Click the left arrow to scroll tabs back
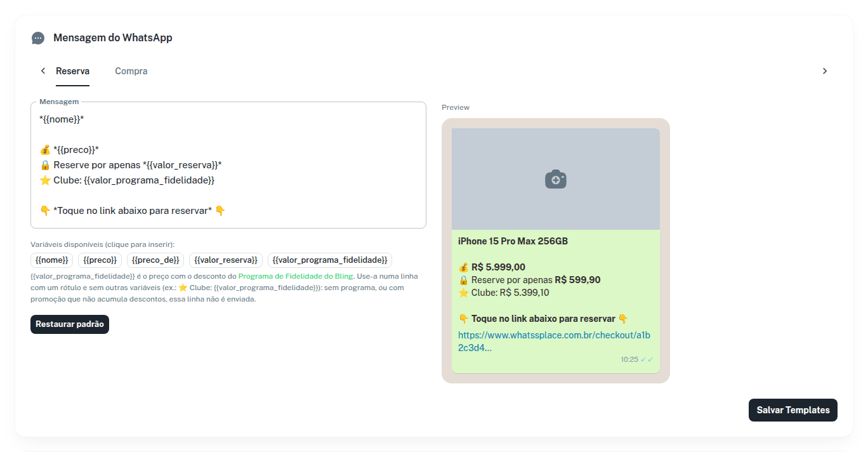The width and height of the screenshot is (868, 452). (43, 71)
